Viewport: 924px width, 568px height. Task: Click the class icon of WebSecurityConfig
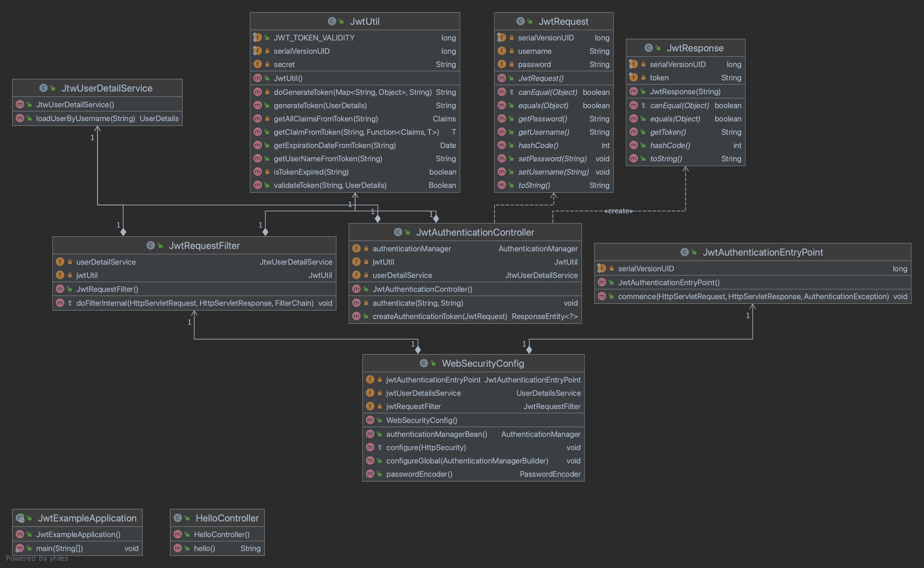tap(424, 363)
